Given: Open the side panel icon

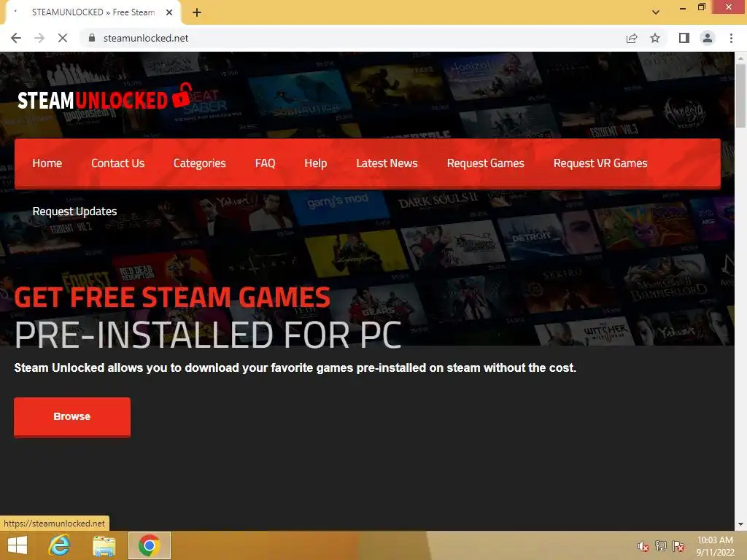Looking at the screenshot, I should [684, 38].
